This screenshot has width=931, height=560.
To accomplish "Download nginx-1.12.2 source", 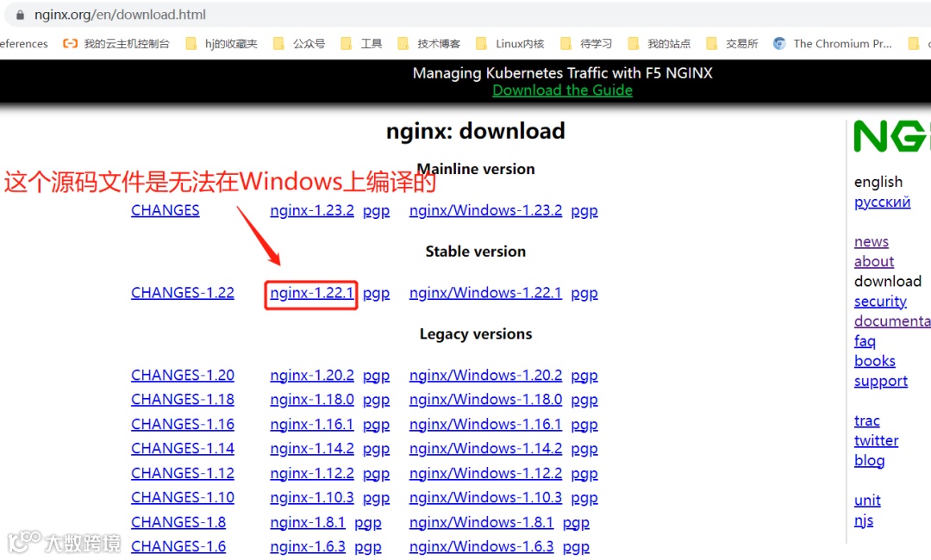I will click(312, 473).
